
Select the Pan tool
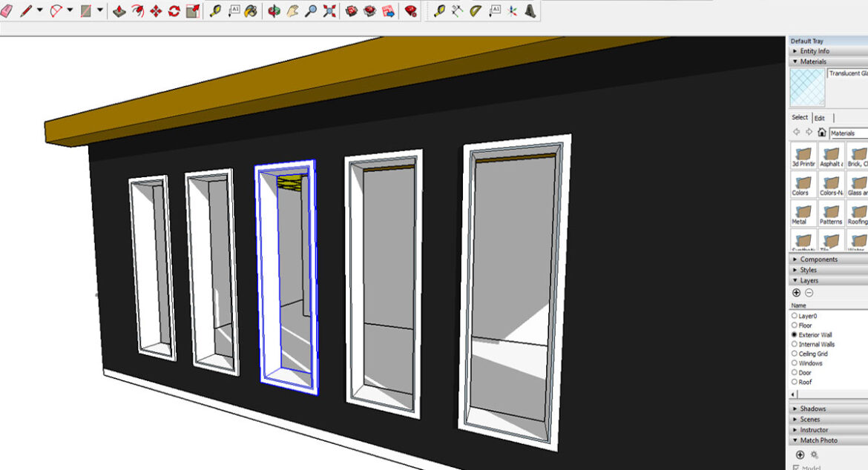pos(291,10)
